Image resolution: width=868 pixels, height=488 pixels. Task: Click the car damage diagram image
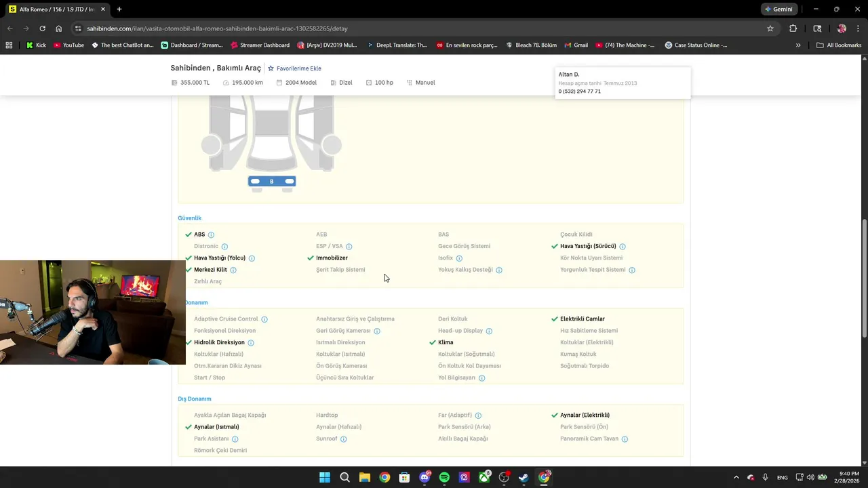pyautogui.click(x=271, y=144)
